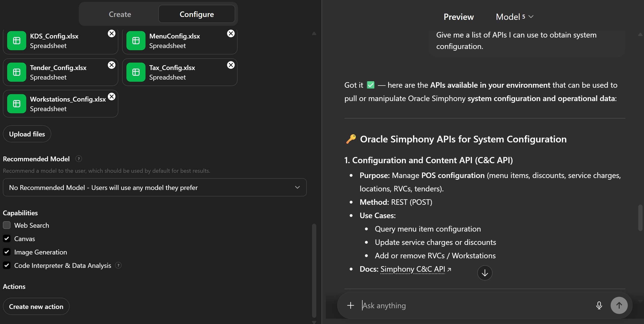Viewport: 644px width, 324px height.
Task: Remove the Workstations_Config.xlsx file
Action: coord(111,97)
